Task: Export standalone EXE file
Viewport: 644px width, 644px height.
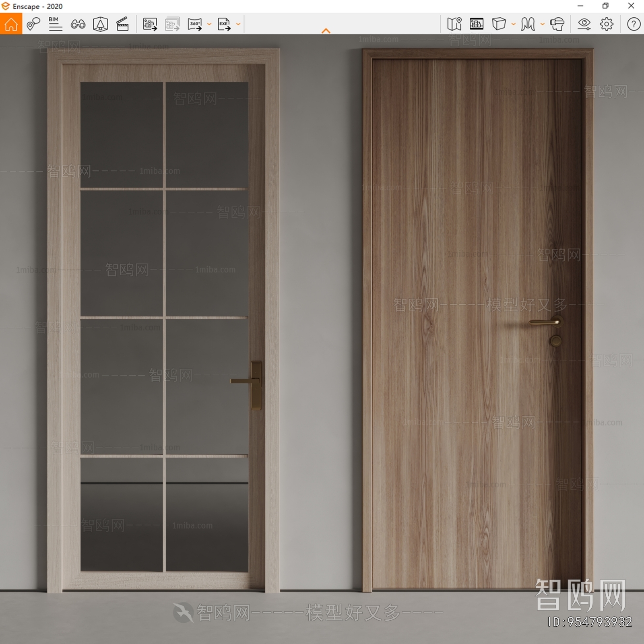Action: pos(224,24)
